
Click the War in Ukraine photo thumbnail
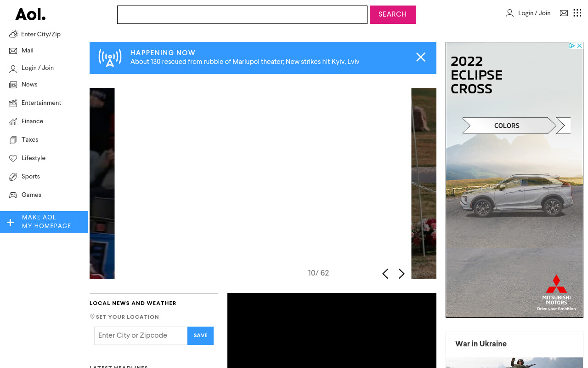pyautogui.click(x=514, y=363)
